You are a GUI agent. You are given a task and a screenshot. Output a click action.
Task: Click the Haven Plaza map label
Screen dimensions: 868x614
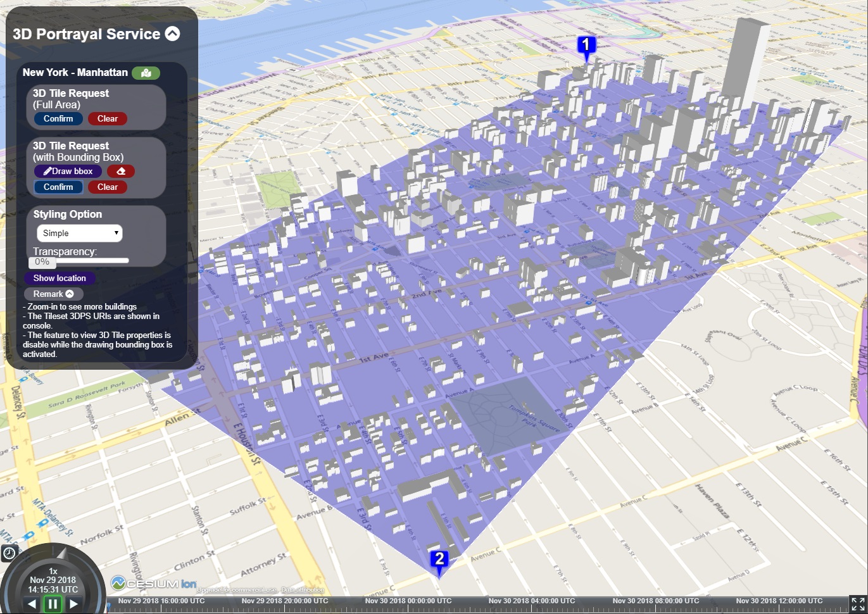point(713,501)
